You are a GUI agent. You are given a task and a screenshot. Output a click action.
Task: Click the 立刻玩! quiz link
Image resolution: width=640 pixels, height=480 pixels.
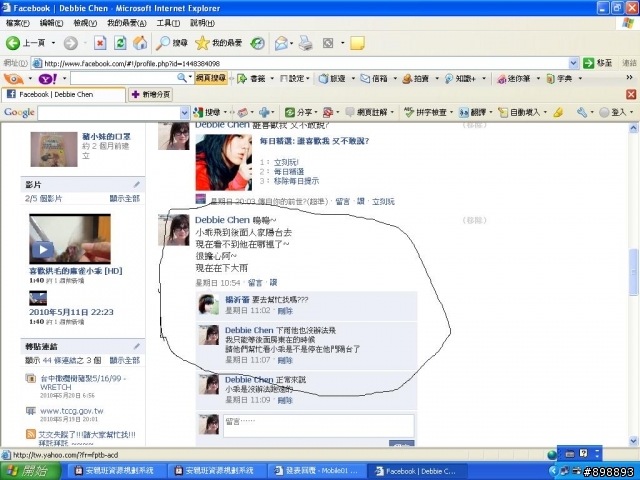click(286, 162)
